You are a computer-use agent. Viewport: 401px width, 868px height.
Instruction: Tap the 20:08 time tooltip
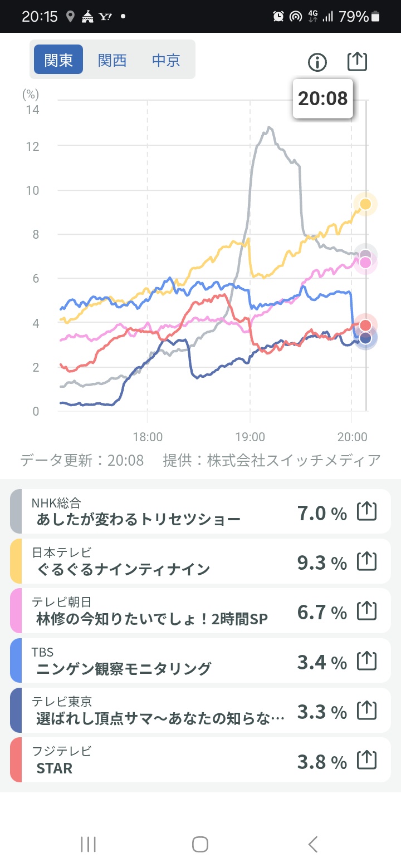point(323,98)
